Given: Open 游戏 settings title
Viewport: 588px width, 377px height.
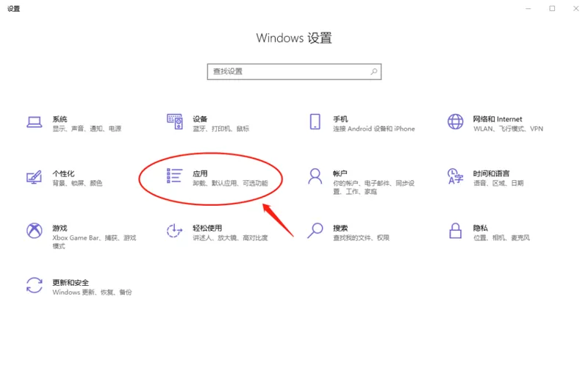Looking at the screenshot, I should [x=60, y=228].
